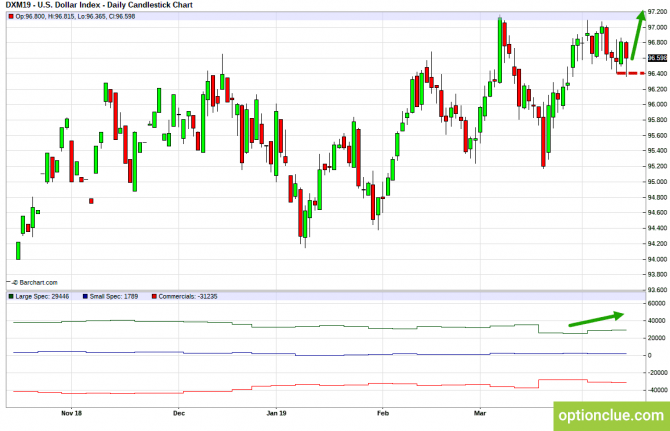Click the 96.400 price axis label
670x431 pixels.
(x=657, y=73)
